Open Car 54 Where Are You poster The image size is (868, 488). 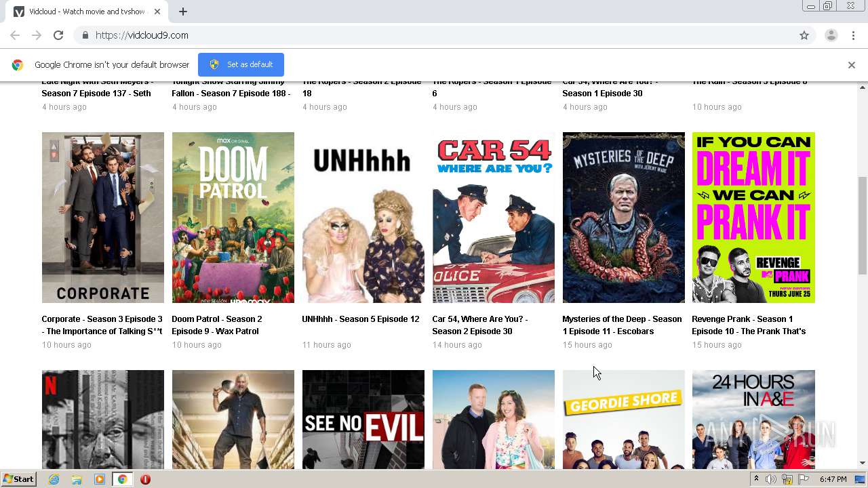point(494,218)
